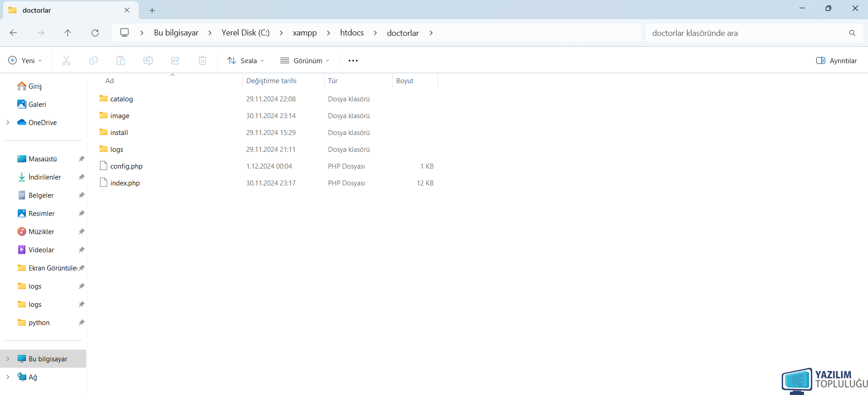The image size is (868, 395).
Task: Click the index.php file icon
Action: click(x=104, y=183)
